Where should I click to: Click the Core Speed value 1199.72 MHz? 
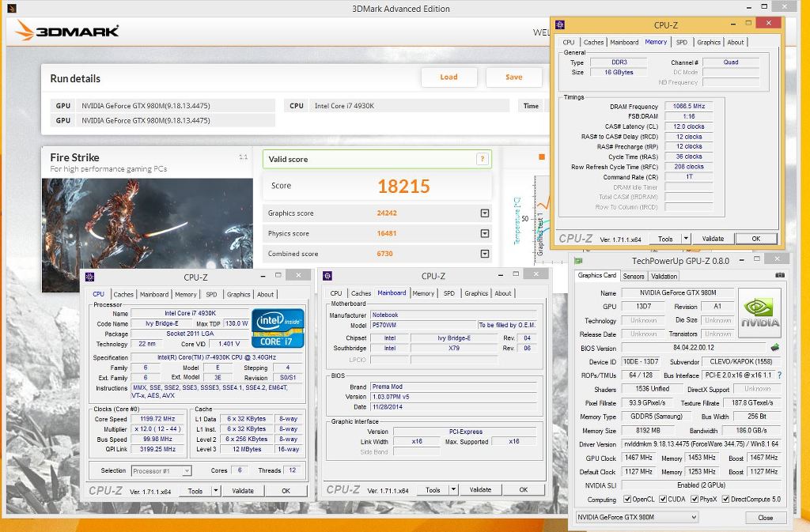[x=157, y=419]
